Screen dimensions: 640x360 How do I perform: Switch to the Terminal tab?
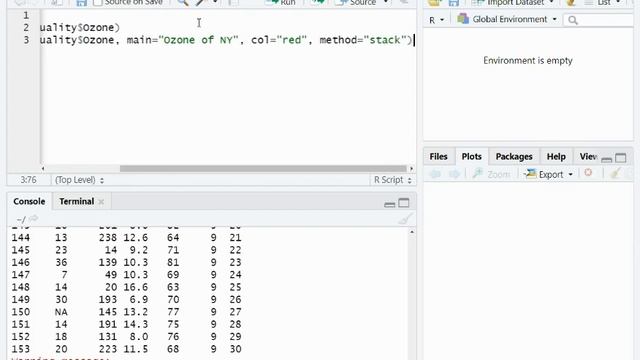[76, 202]
